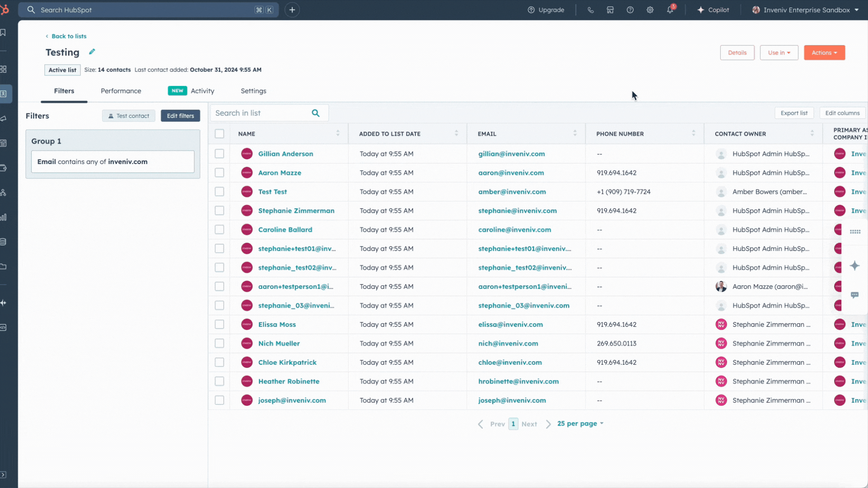Sort by Added to List Date arrows

tap(456, 133)
